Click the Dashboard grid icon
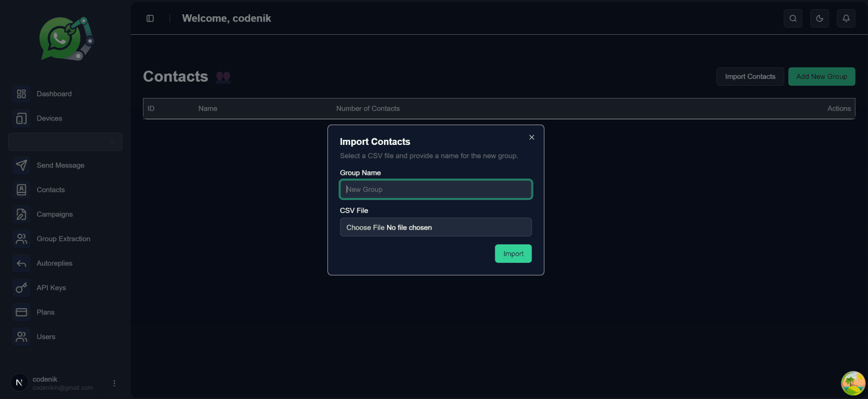Screen dimensions: 868x399 pyautogui.click(x=21, y=94)
